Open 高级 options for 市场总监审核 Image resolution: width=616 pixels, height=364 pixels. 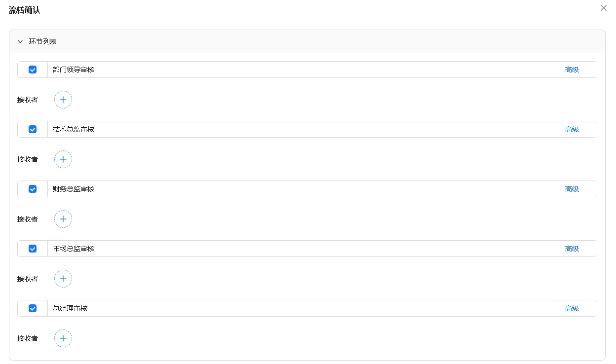coord(572,249)
